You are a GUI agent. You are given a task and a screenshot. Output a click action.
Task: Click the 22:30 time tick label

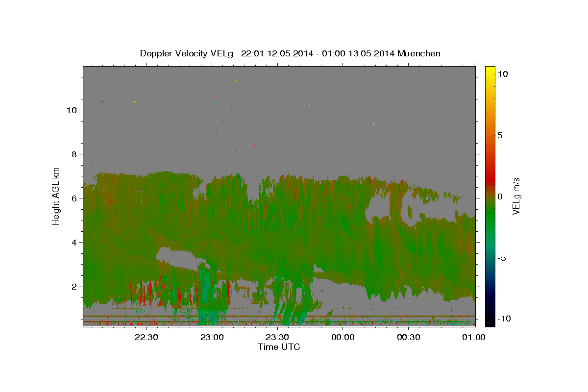pos(147,337)
